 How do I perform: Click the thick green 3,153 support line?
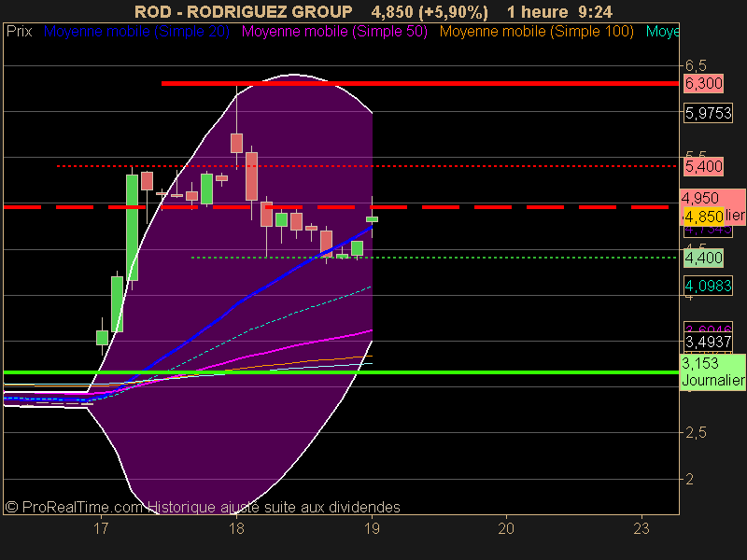point(341,371)
